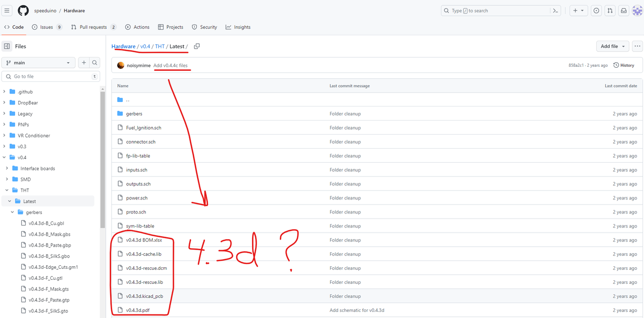
Task: Open the Pull requests tab
Action: [94, 27]
